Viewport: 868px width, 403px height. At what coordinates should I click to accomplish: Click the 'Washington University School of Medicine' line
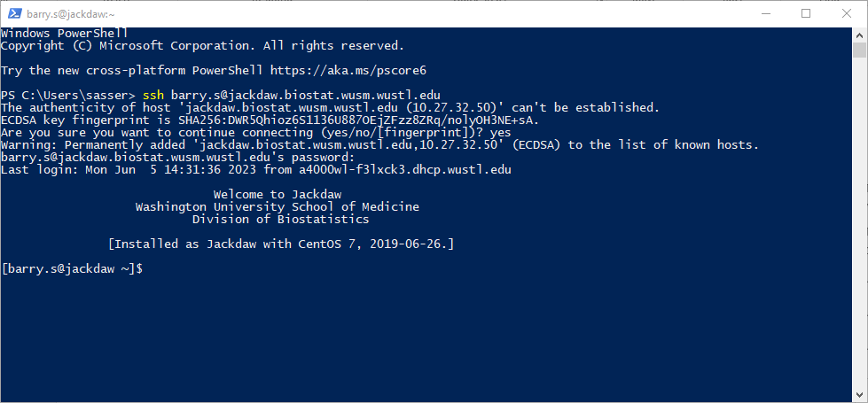pyautogui.click(x=278, y=207)
